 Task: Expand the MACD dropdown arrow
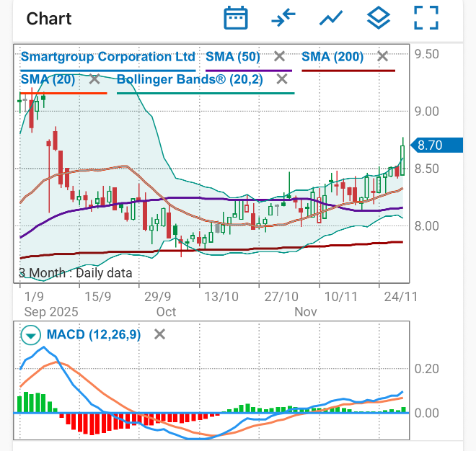point(31,334)
